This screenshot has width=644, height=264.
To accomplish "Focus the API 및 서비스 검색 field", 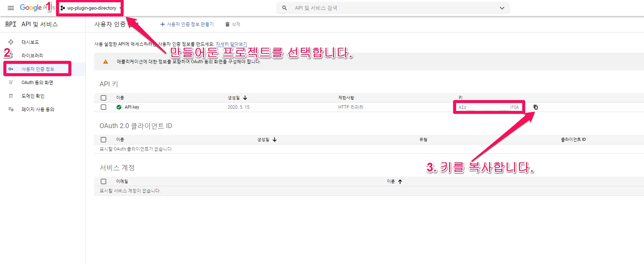I will [x=392, y=8].
